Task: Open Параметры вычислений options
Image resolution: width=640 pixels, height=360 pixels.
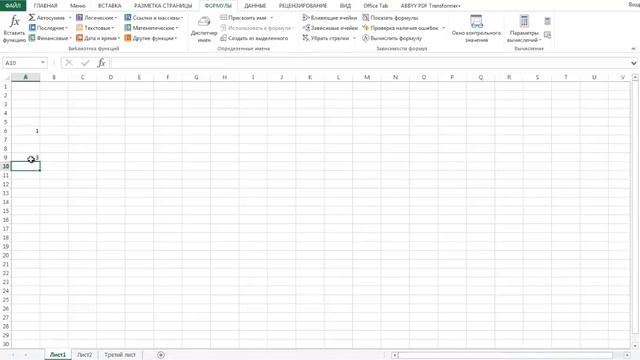Action: pyautogui.click(x=524, y=29)
